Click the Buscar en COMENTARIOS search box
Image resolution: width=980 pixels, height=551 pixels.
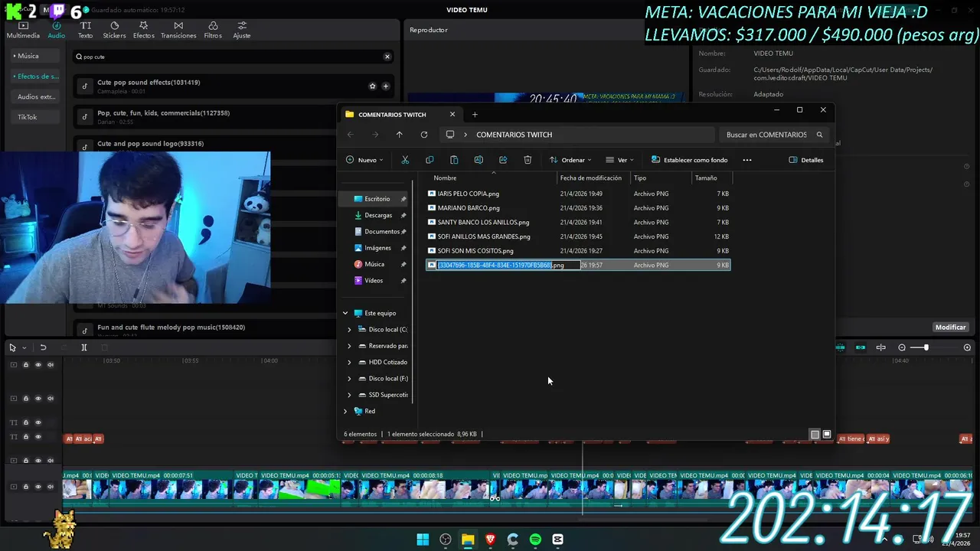774,135
